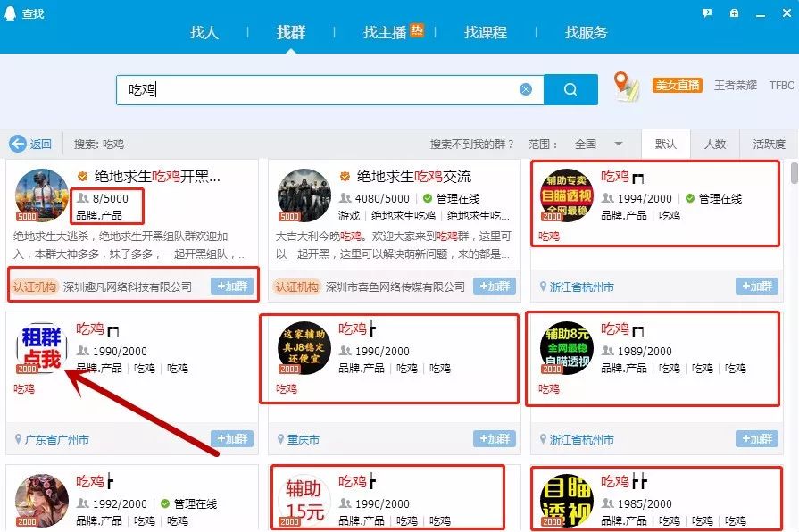Click the orange 美女直播 highlighted keyword

pyautogui.click(x=678, y=85)
